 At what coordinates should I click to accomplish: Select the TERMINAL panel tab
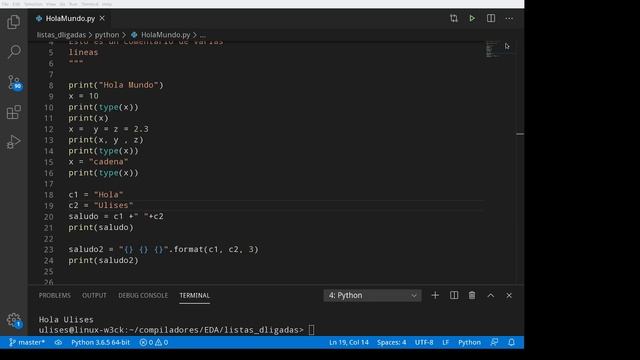pos(194,296)
